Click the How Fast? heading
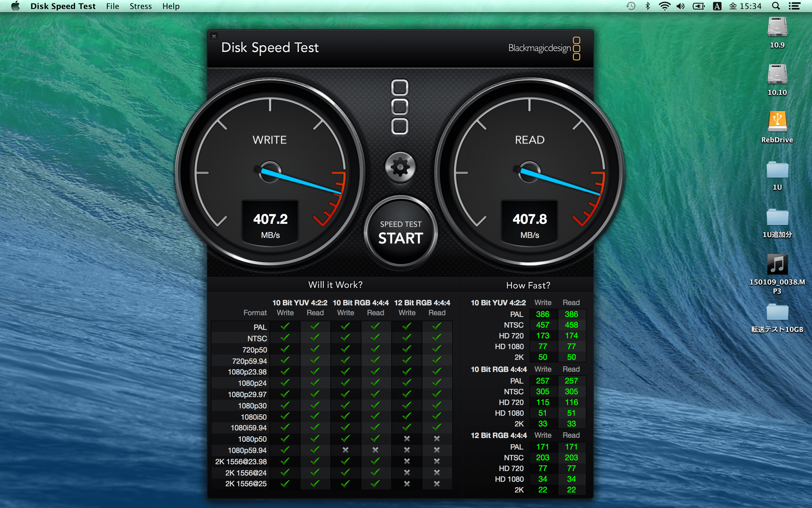The width and height of the screenshot is (812, 508). click(x=528, y=286)
